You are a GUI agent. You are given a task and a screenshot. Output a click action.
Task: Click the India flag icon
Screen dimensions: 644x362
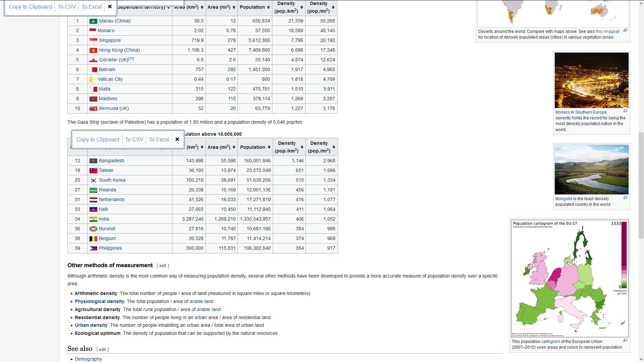pyautogui.click(x=93, y=219)
